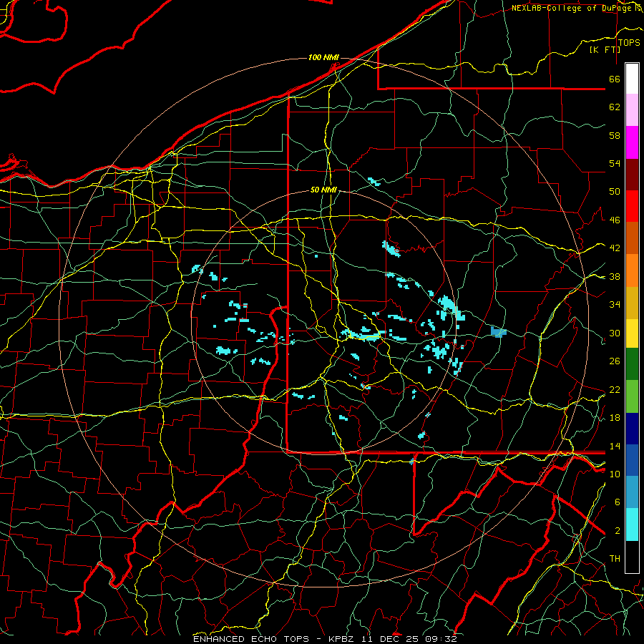Click the TOPS legend title
644x644 pixels.
click(629, 42)
